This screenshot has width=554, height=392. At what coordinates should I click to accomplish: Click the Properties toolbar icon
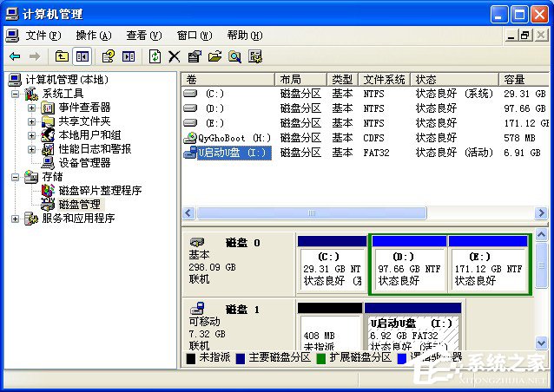click(x=195, y=56)
